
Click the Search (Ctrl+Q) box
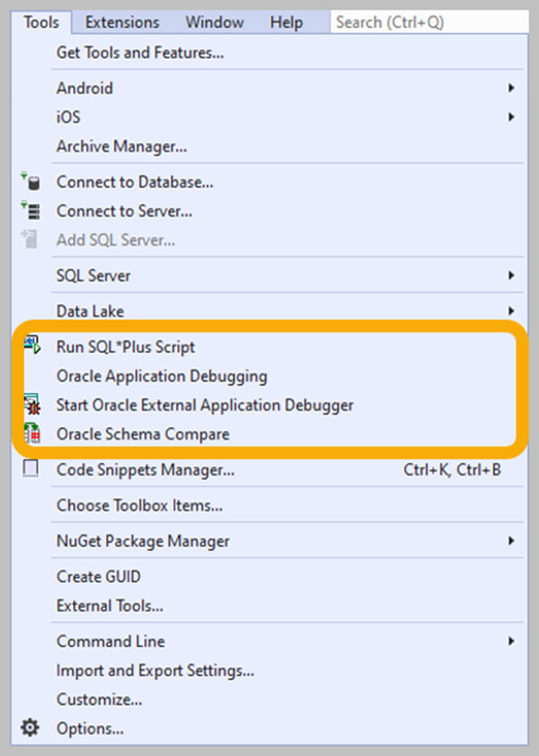pyautogui.click(x=429, y=22)
